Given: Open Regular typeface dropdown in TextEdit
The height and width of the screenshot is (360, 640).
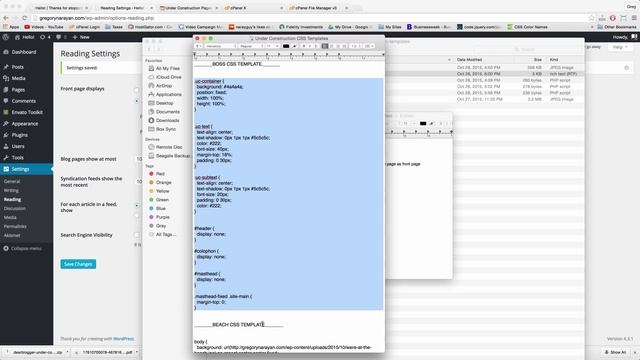Looking at the screenshot, I should coord(251,46).
